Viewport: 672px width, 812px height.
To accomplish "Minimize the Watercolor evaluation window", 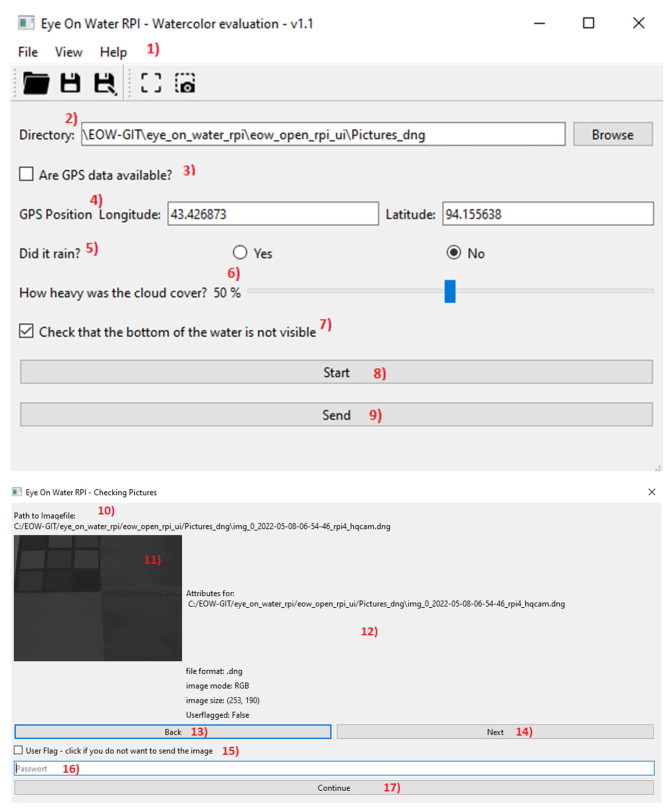I will click(x=539, y=23).
